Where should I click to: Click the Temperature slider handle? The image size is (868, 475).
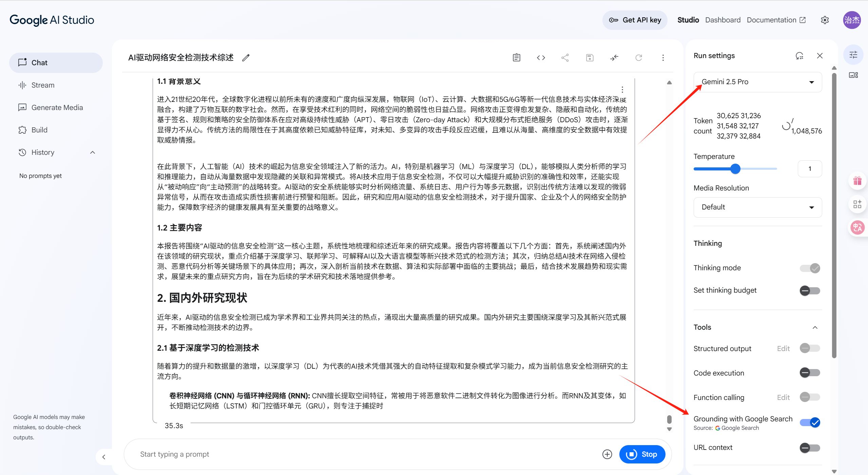(x=735, y=169)
